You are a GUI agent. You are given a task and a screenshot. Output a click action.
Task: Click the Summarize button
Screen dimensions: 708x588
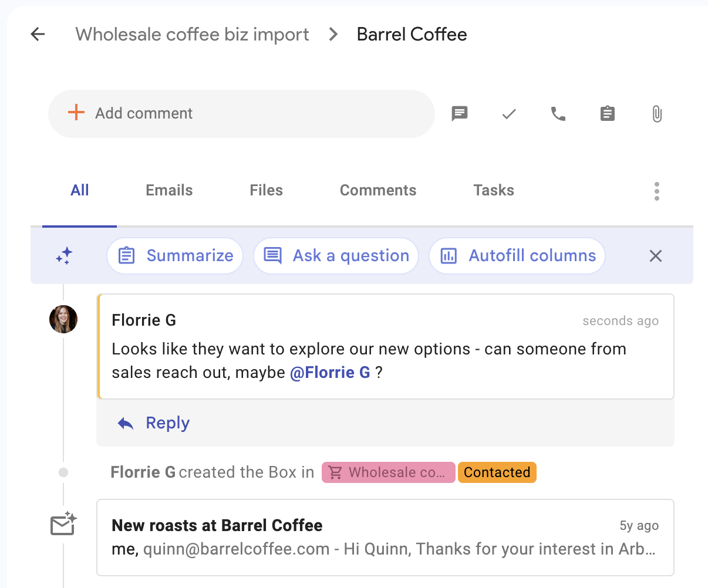click(x=175, y=256)
